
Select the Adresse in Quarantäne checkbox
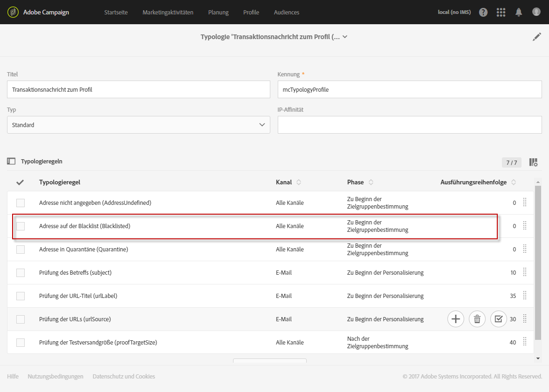[x=21, y=249]
